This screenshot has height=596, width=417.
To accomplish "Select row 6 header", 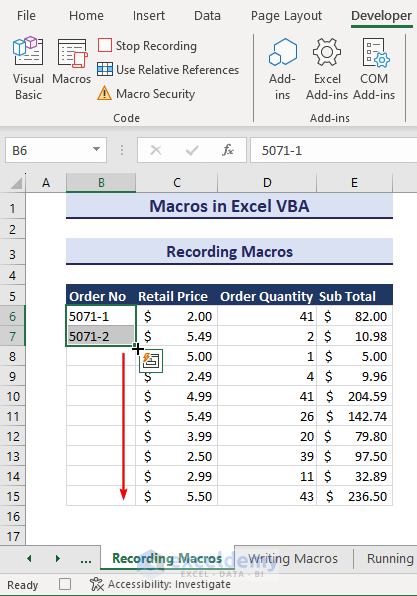I will click(13, 316).
